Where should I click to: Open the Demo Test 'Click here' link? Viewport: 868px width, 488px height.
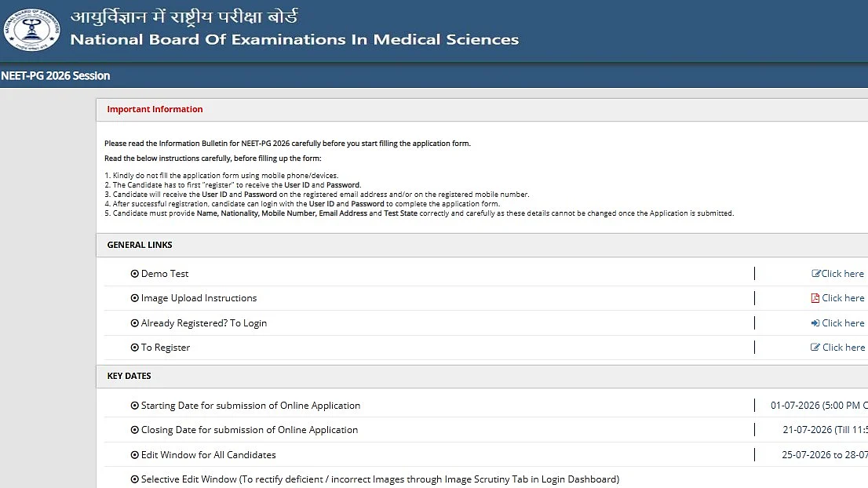843,273
